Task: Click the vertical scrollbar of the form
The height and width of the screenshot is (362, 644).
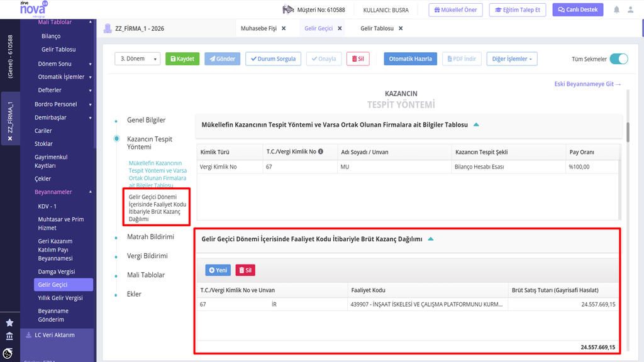Action: 628,132
